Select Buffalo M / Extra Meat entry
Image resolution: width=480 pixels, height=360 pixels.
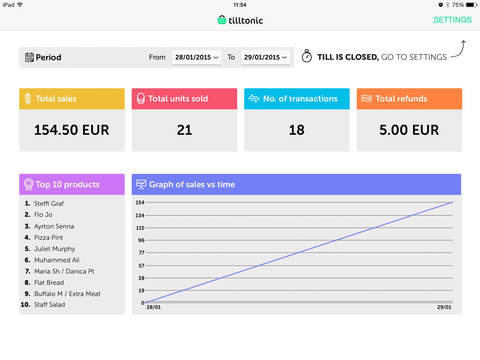click(x=67, y=294)
